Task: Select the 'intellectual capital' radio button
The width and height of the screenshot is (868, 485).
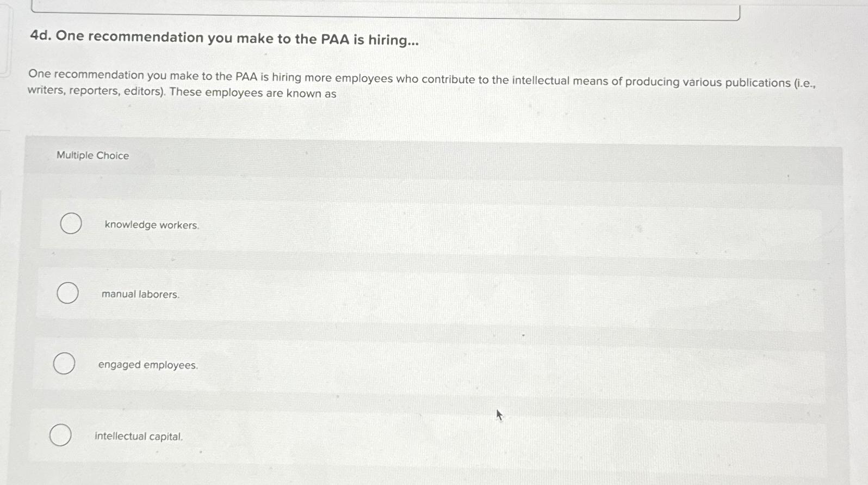Action: pos(60,435)
